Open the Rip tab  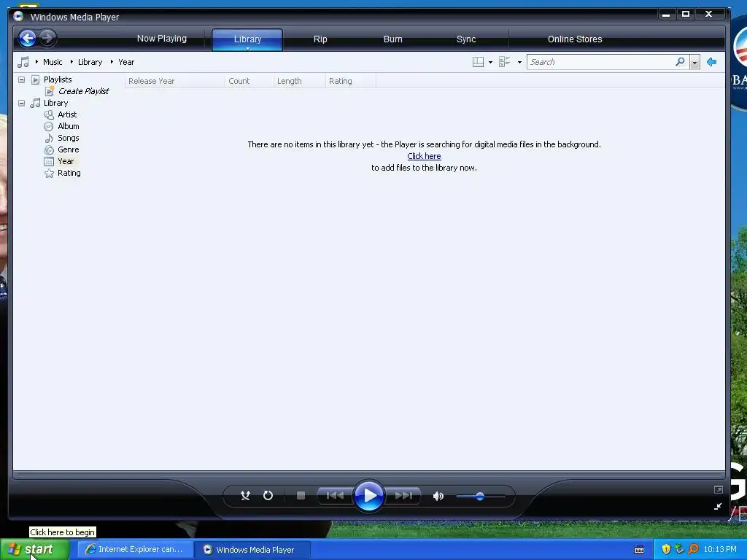click(320, 39)
